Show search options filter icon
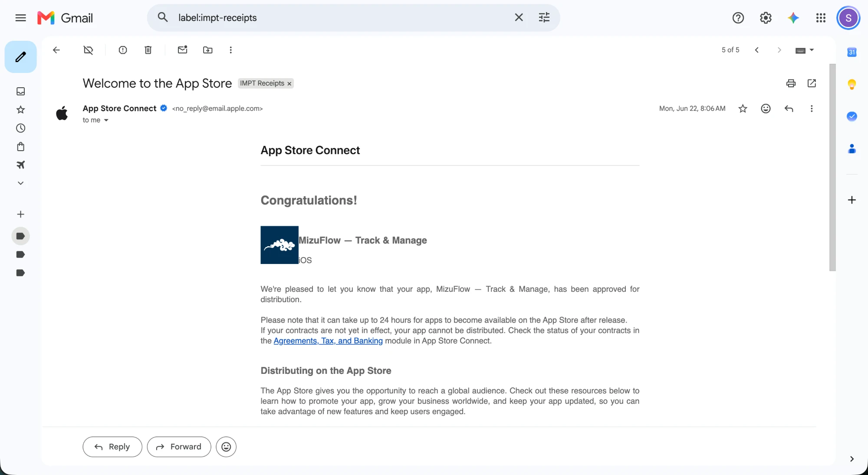868x475 pixels. (544, 17)
